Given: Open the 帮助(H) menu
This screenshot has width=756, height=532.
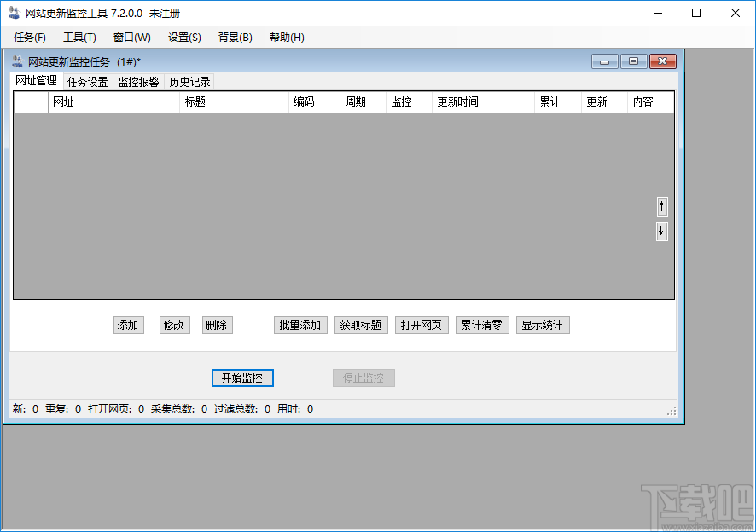Looking at the screenshot, I should [x=286, y=37].
